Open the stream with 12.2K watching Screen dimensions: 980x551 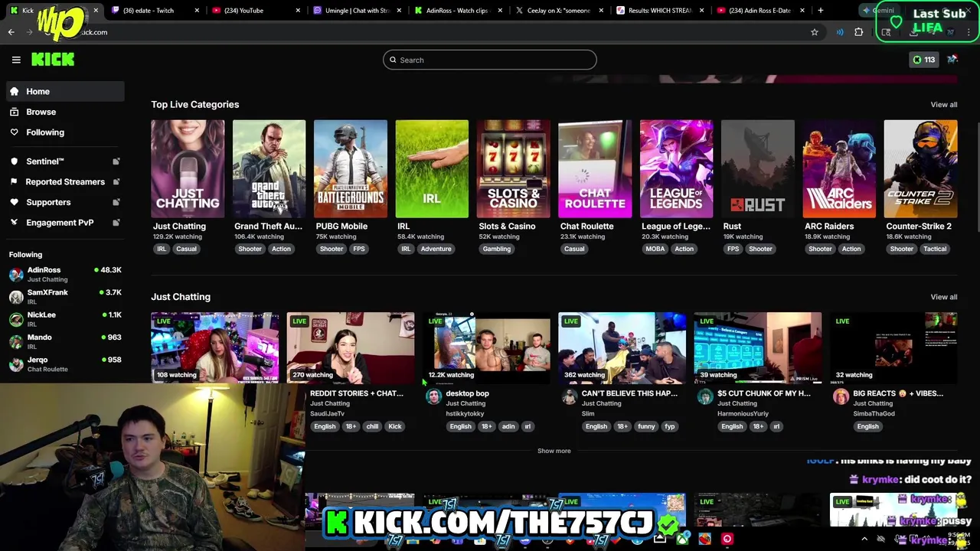tap(486, 347)
